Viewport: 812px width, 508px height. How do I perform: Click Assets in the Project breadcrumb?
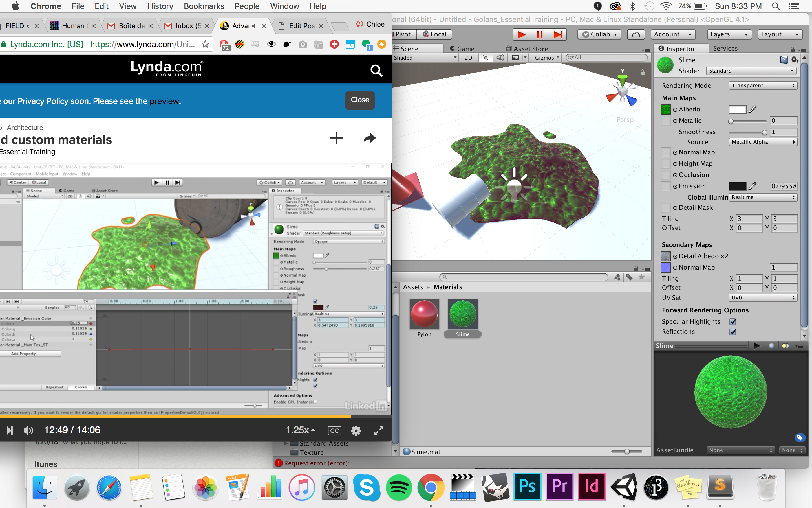point(413,287)
